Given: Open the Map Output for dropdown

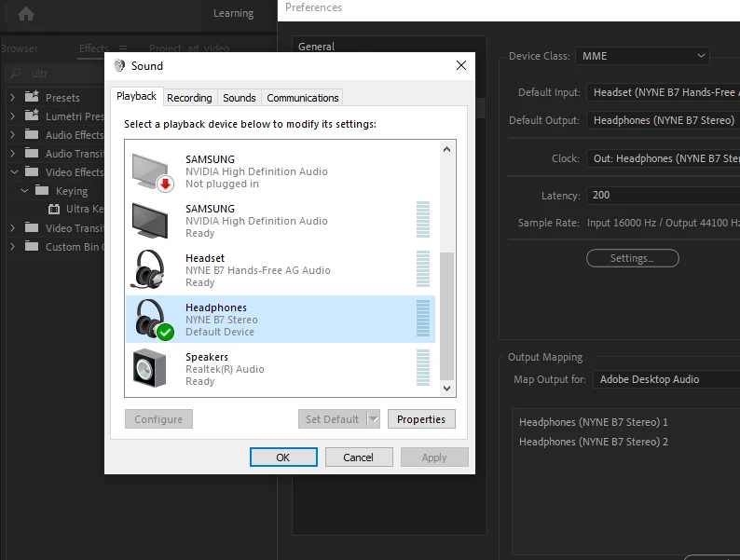Looking at the screenshot, I should coord(666,379).
